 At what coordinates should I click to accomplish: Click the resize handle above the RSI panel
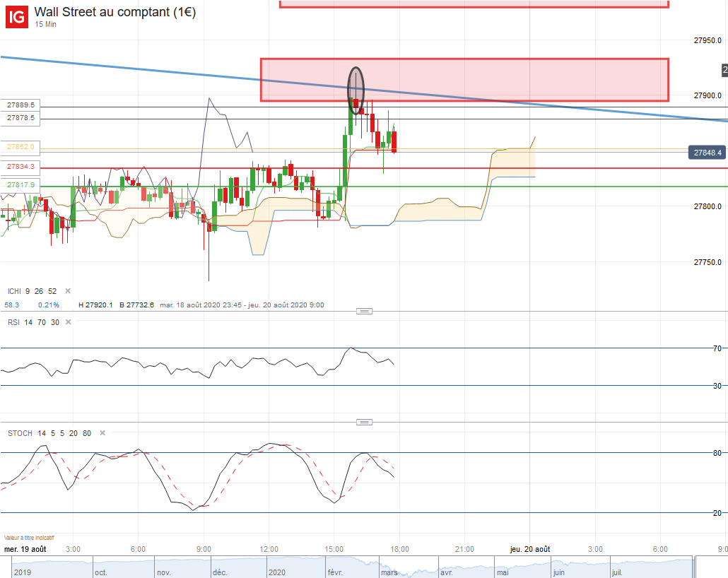(x=364, y=311)
